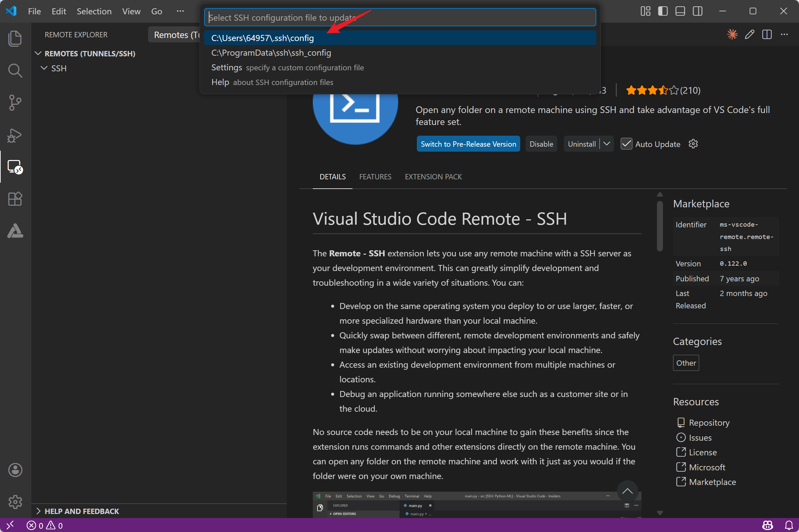Open the Run and Debug view

pos(15,135)
